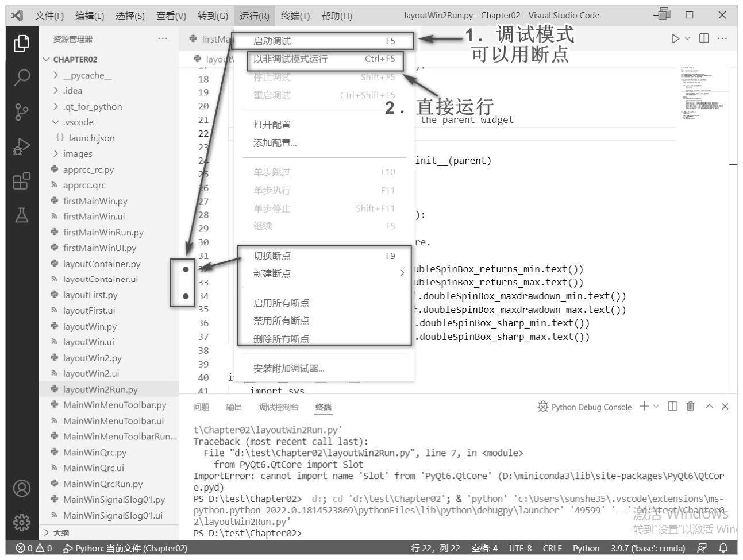Open Explorer views and more actions ellipsis
This screenshot has width=743, height=560.
click(163, 38)
